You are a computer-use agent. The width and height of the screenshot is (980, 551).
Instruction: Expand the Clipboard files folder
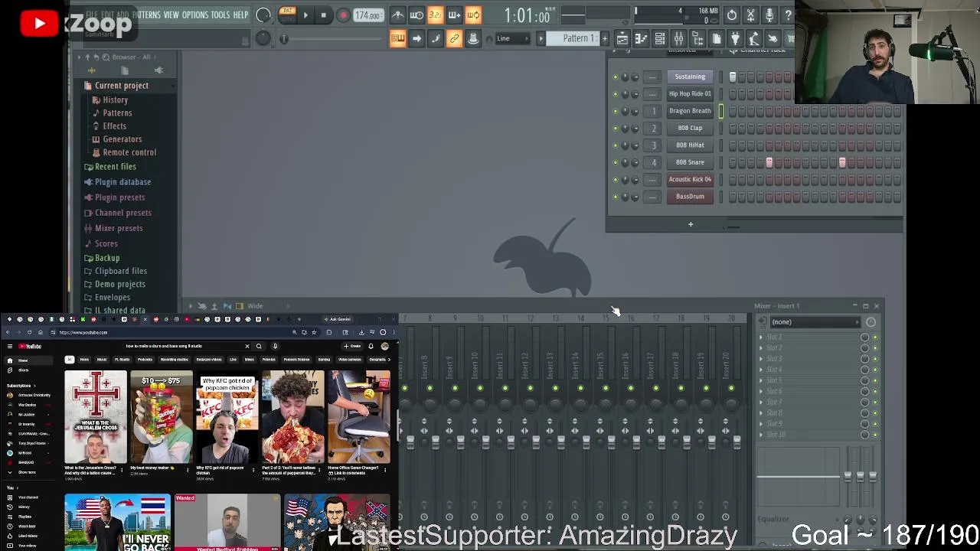pyautogui.click(x=120, y=271)
